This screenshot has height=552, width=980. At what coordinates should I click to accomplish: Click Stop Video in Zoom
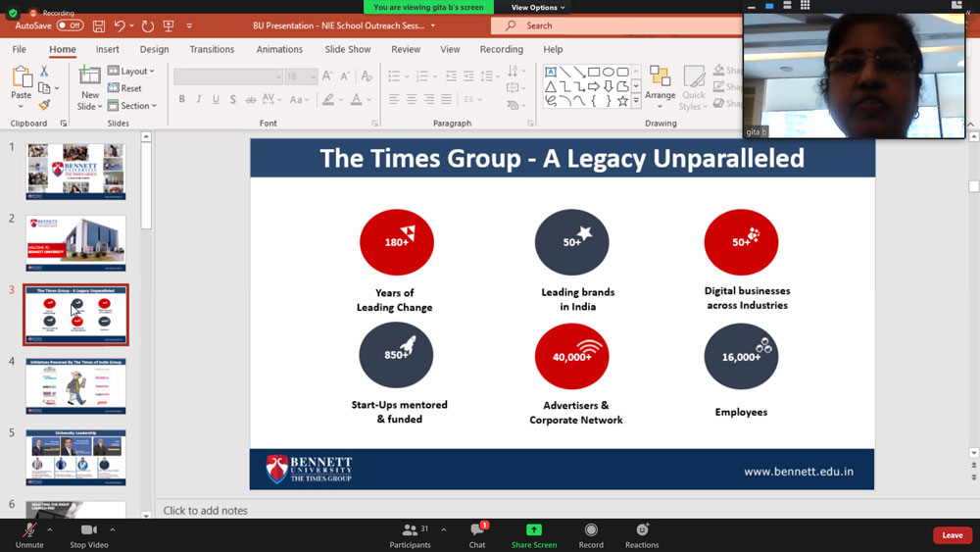(x=89, y=535)
